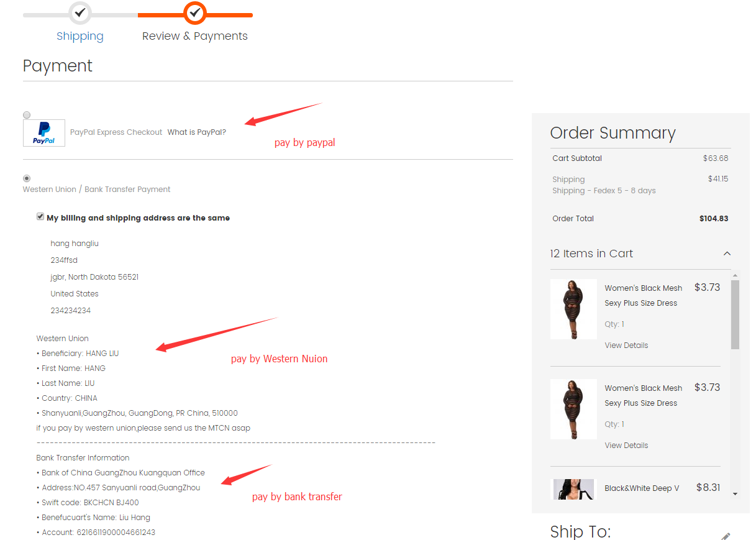
Task: Click the Western Union section heading
Action: pos(62,339)
